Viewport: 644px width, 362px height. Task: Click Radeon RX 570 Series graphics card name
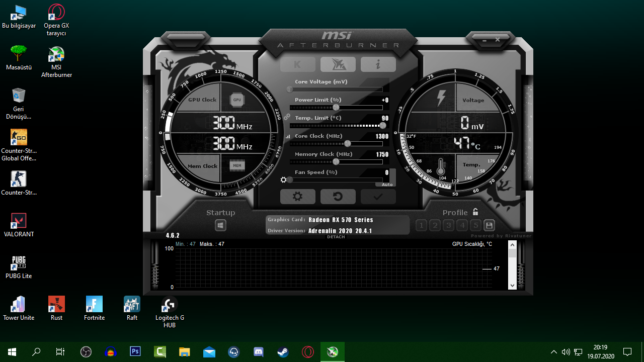tap(341, 220)
